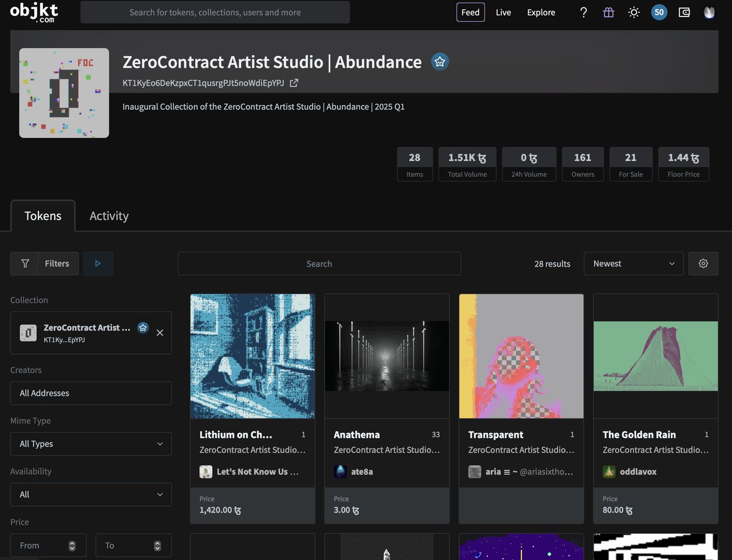This screenshot has height=560, width=732.
Task: Adjust the To price stepper arrows
Action: pos(157,545)
